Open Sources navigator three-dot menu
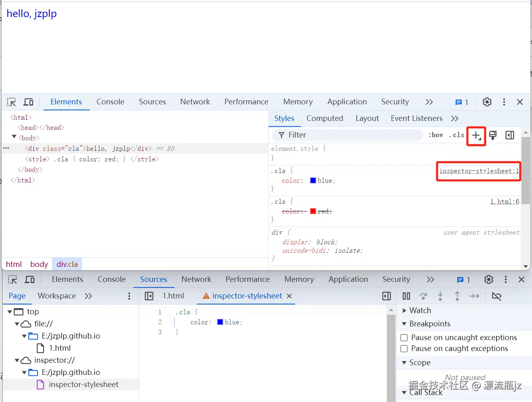Screen dimensions: 532x402 click(129, 296)
